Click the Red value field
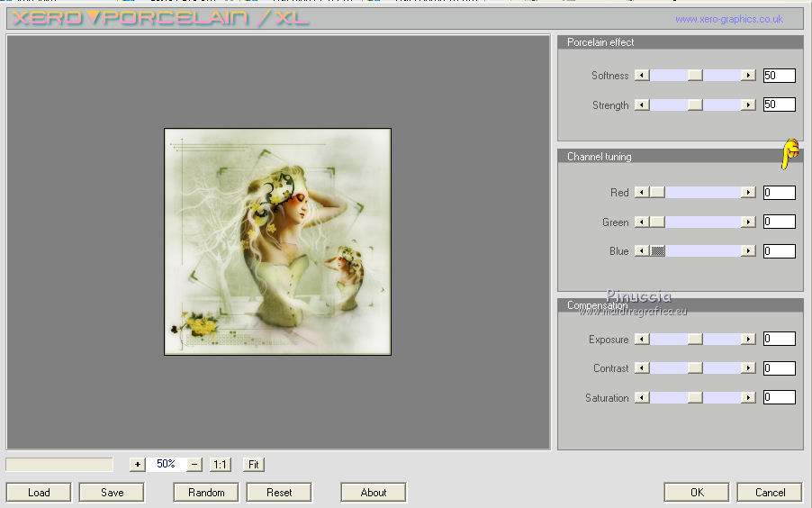 click(780, 193)
